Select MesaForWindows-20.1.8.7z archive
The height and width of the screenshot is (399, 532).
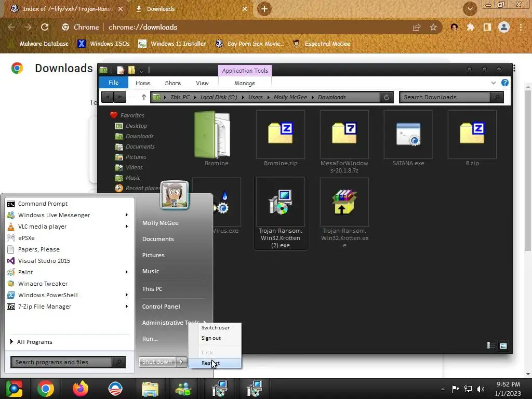point(344,142)
